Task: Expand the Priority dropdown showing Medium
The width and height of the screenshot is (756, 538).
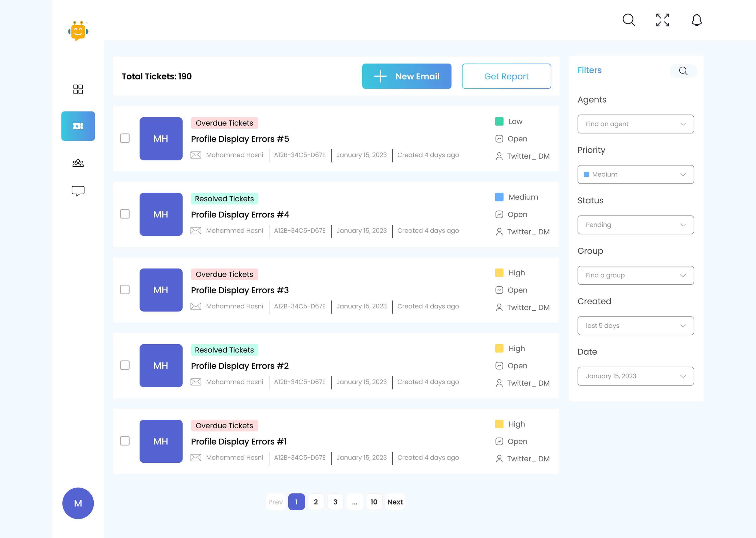Action: 636,174
